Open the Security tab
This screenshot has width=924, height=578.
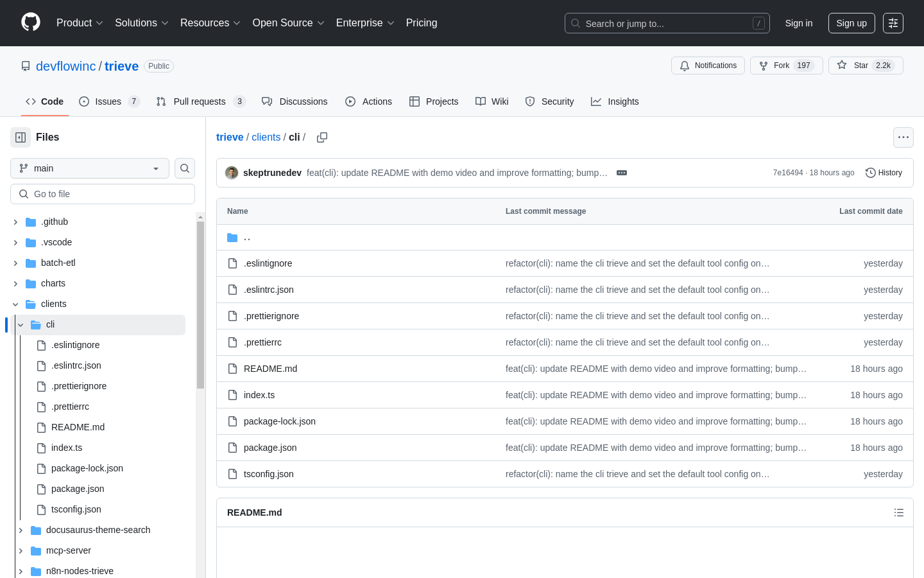pos(549,101)
